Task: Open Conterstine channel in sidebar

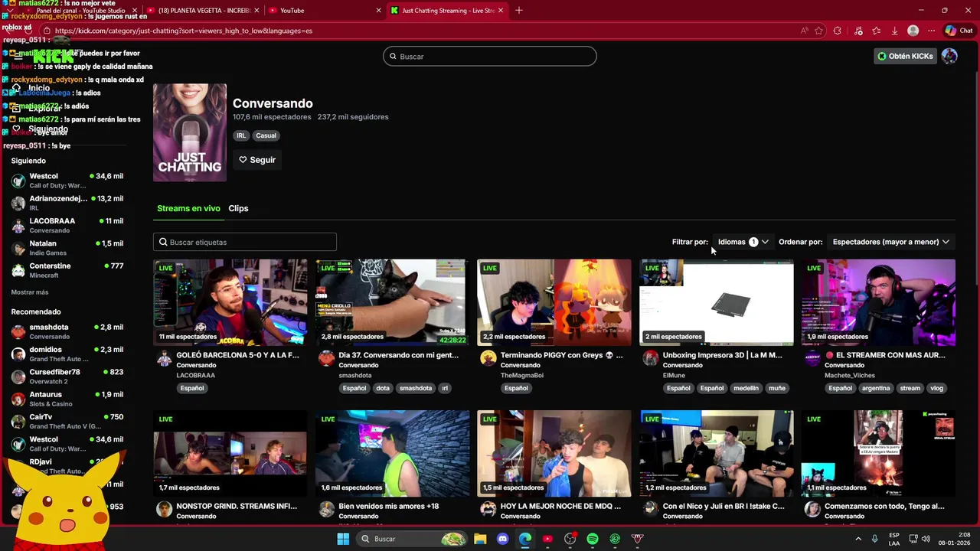Action: click(67, 270)
